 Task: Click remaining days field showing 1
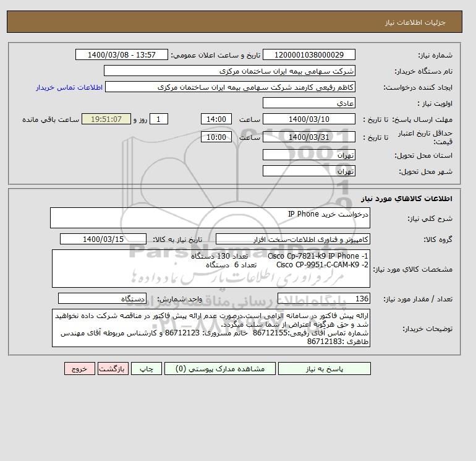[x=158, y=119]
